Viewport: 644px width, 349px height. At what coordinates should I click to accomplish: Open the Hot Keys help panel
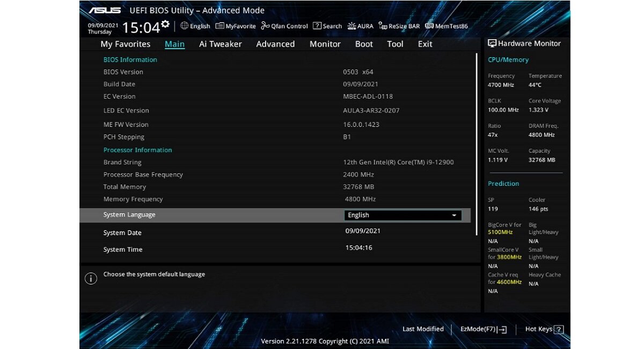pyautogui.click(x=544, y=329)
